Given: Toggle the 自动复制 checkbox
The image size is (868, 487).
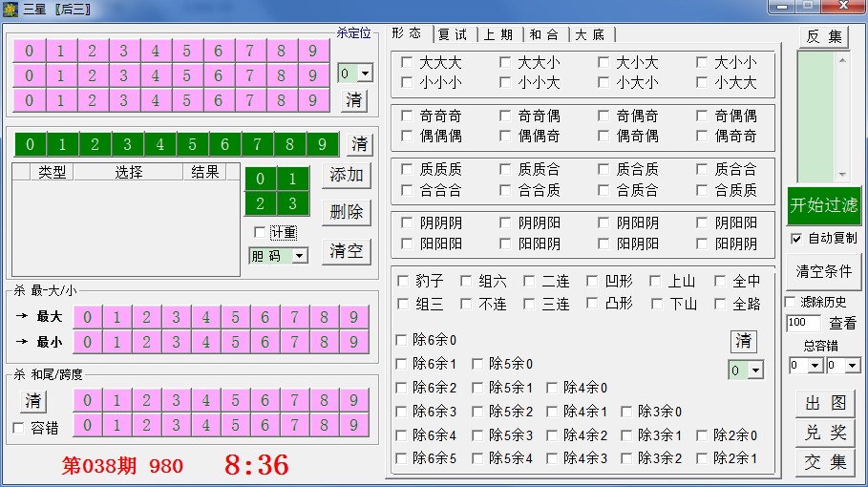Looking at the screenshot, I should [x=796, y=238].
